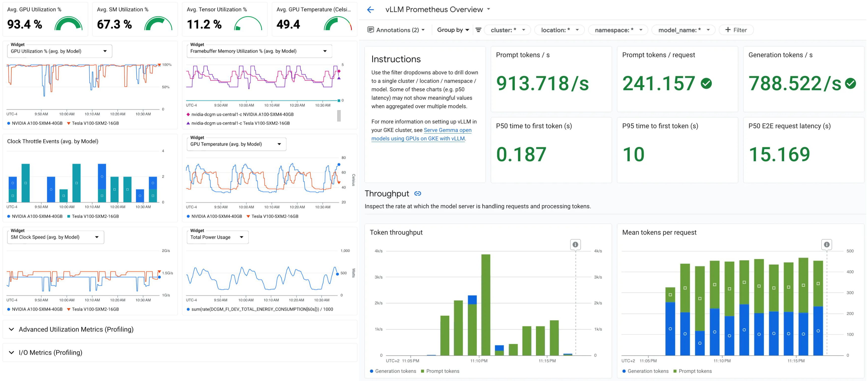Click green checkmark next to Generation tokens value
The width and height of the screenshot is (868, 381).
click(850, 83)
